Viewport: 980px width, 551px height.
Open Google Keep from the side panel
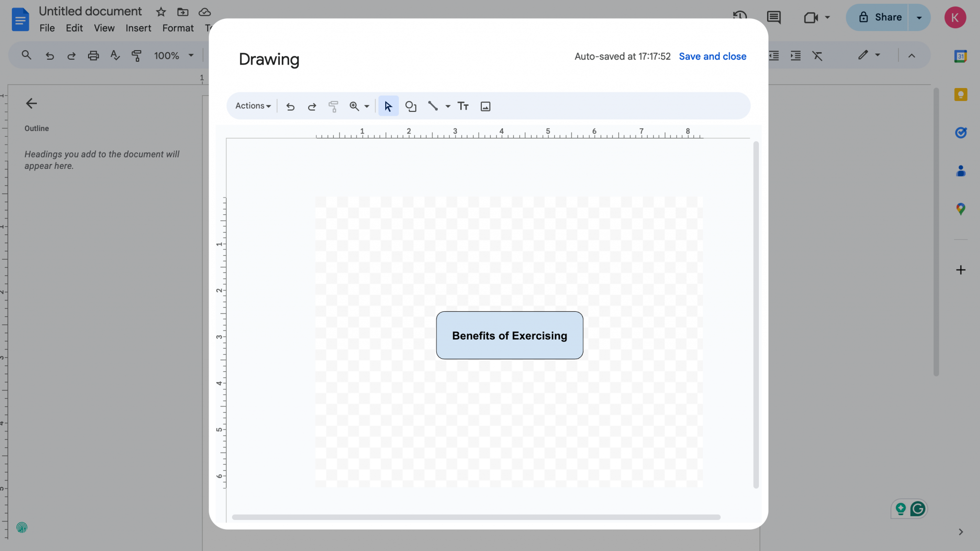tap(960, 94)
